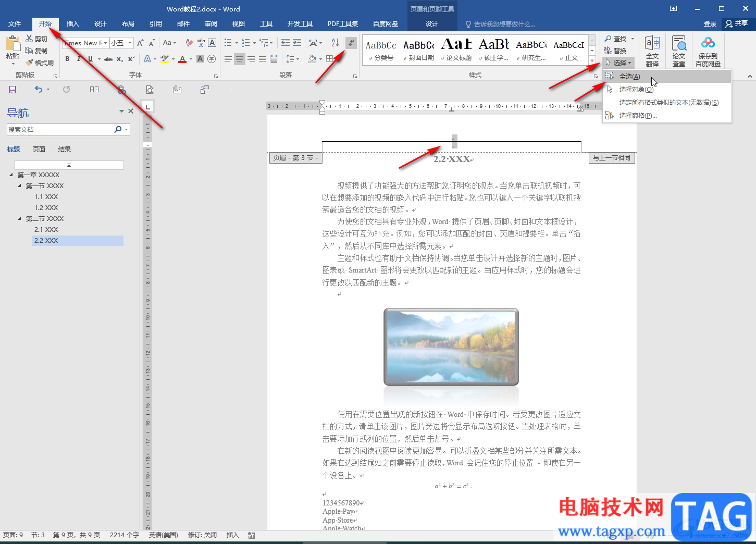The width and height of the screenshot is (756, 544).
Task: Justify paragraph text
Action: point(263,59)
